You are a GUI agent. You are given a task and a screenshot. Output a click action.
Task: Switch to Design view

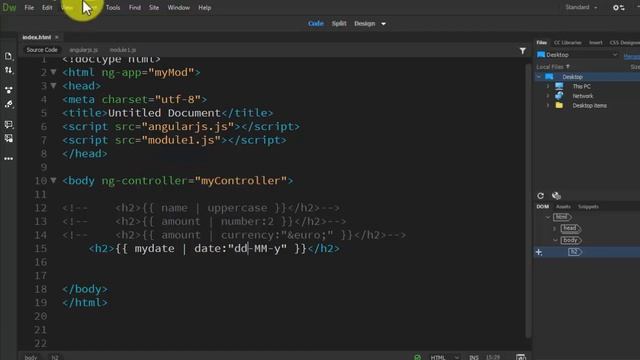pyautogui.click(x=364, y=24)
